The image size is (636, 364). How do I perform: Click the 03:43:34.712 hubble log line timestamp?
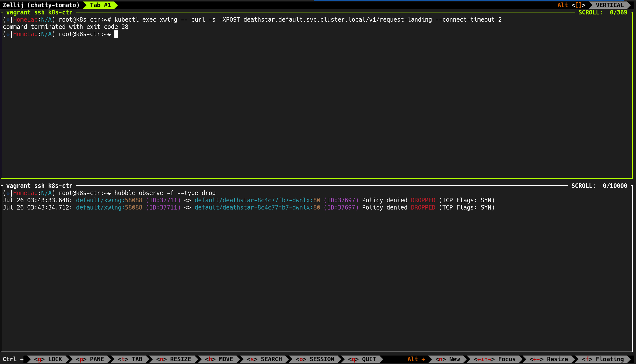[37, 208]
